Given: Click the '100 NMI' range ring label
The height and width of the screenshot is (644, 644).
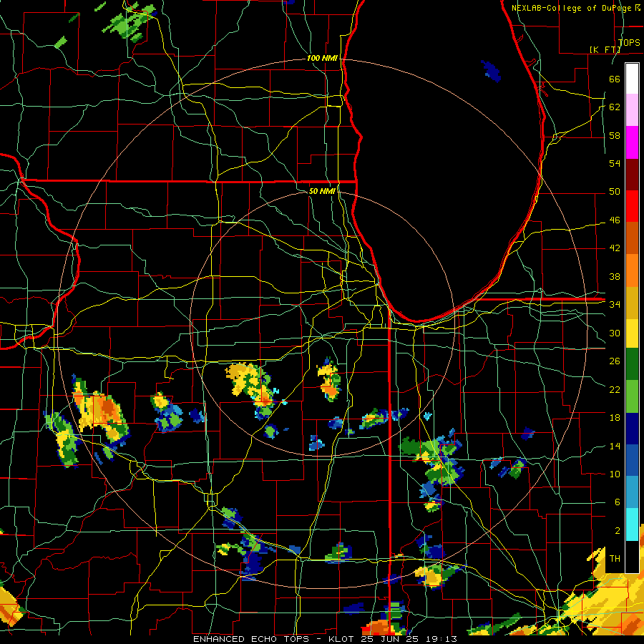Looking at the screenshot, I should (x=322, y=58).
